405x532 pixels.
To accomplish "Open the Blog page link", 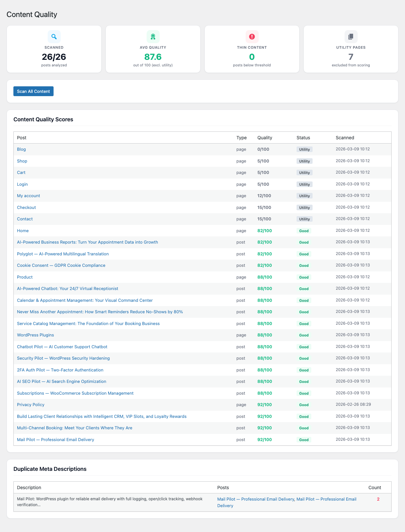I will pyautogui.click(x=21, y=149).
